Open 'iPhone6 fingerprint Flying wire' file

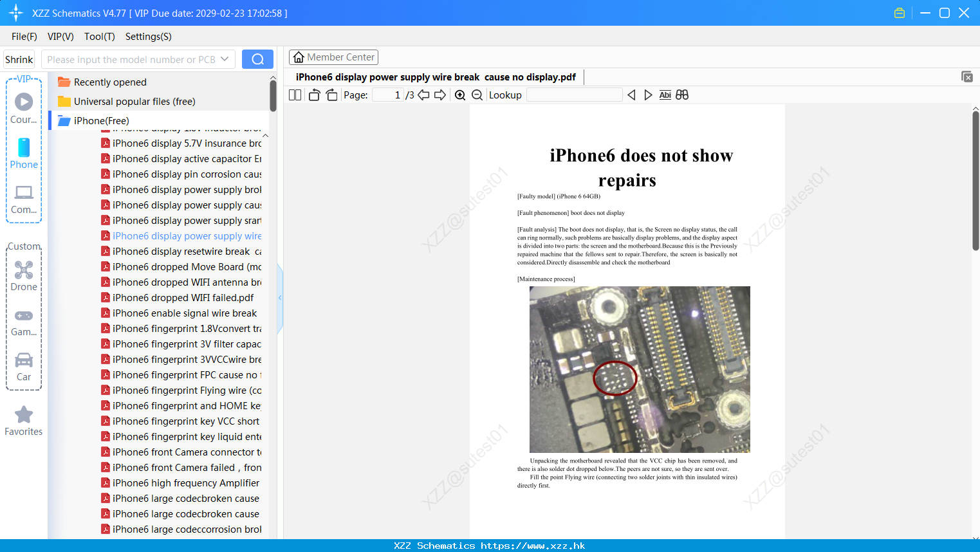[x=181, y=391]
